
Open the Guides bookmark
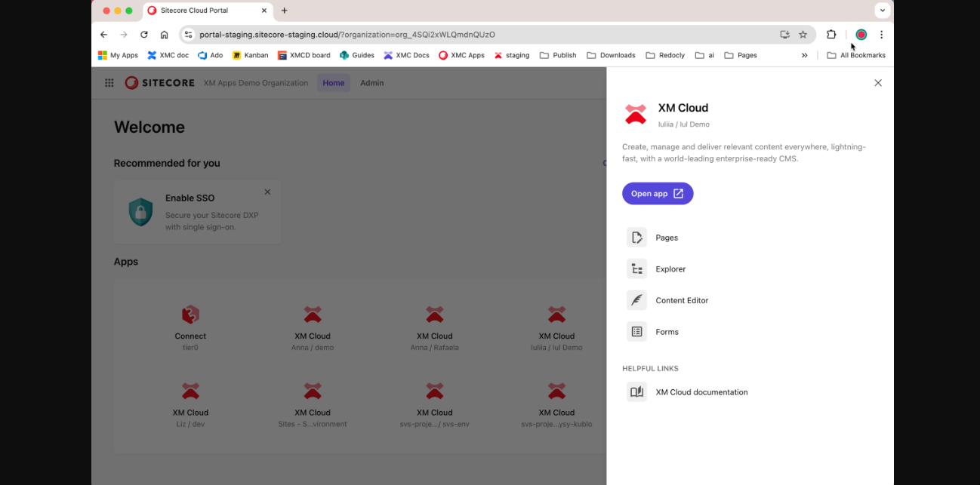point(356,55)
